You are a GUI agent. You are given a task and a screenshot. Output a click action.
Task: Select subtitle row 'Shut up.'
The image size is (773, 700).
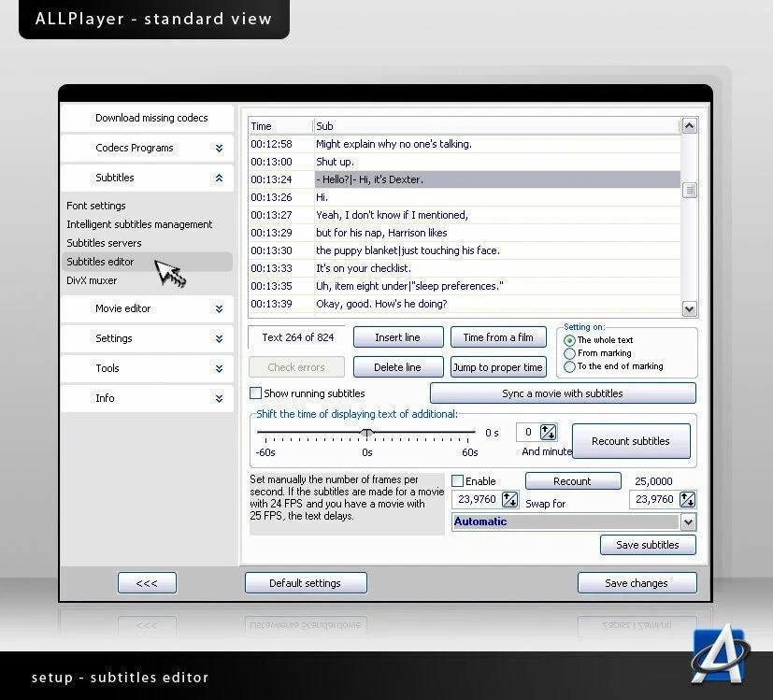click(465, 162)
